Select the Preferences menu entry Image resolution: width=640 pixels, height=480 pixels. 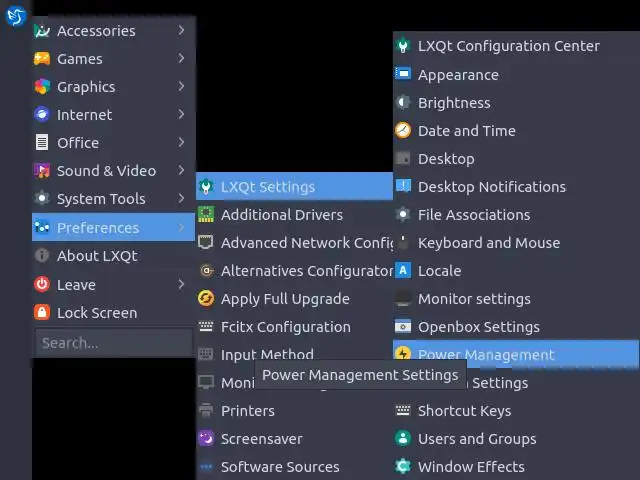point(113,227)
